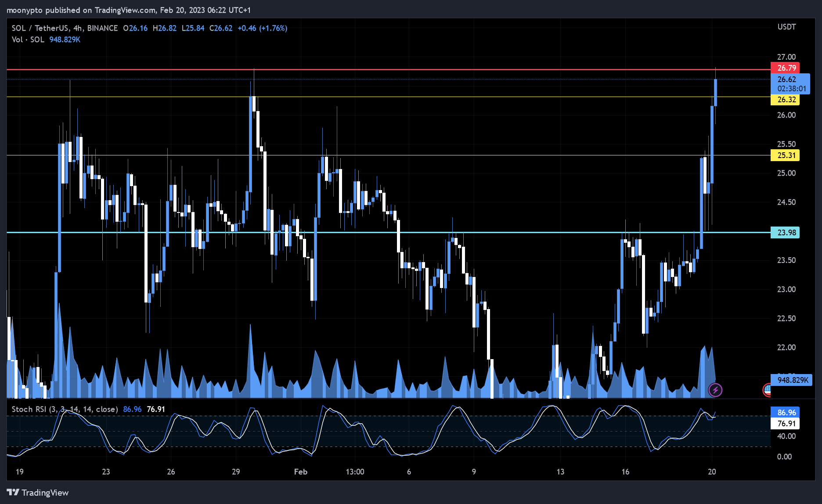Click the yellow 26.32 price label
This screenshot has width=822, height=504.
pyautogui.click(x=785, y=100)
